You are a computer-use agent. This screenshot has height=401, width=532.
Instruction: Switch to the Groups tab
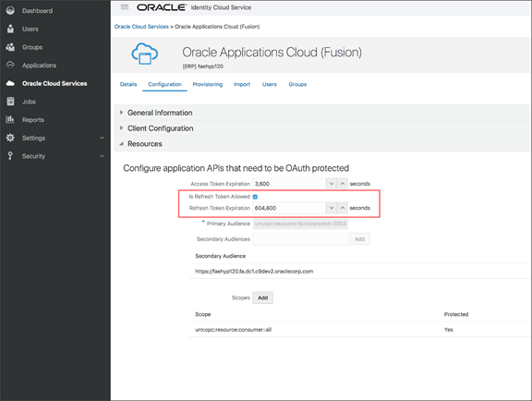pyautogui.click(x=297, y=84)
